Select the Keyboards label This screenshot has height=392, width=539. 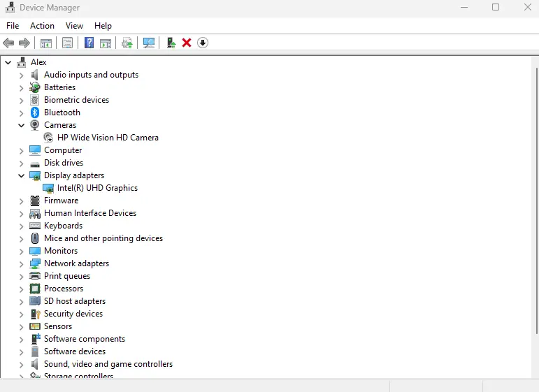(63, 226)
